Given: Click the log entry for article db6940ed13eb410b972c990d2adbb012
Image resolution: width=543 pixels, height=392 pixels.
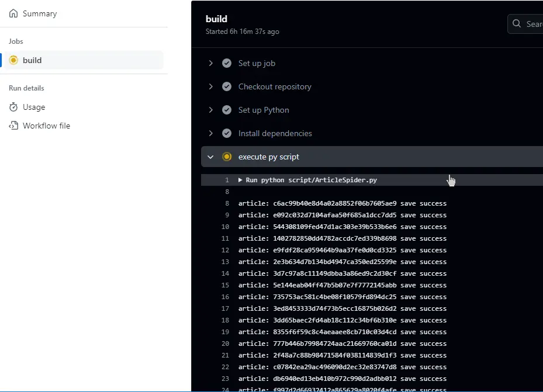Looking at the screenshot, I should point(343,379).
